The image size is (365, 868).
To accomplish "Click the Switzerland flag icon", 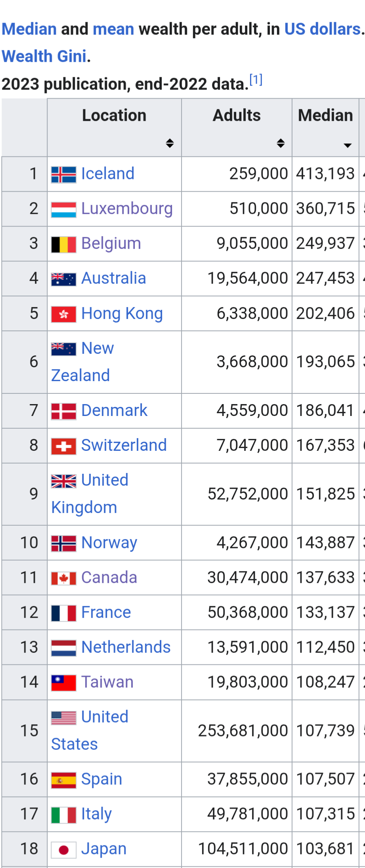I will click(63, 446).
